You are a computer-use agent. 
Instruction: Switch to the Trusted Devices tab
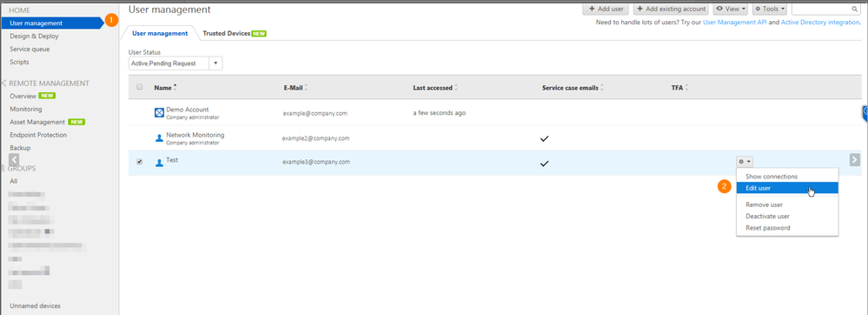[x=235, y=33]
